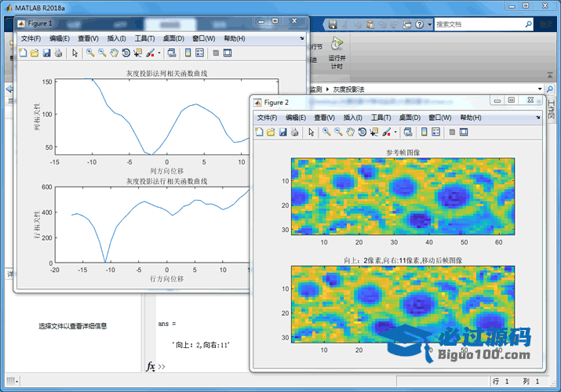The width and height of the screenshot is (561, 392).
Task: Open brush color dropdown arrow in Figure 2
Action: [x=395, y=132]
